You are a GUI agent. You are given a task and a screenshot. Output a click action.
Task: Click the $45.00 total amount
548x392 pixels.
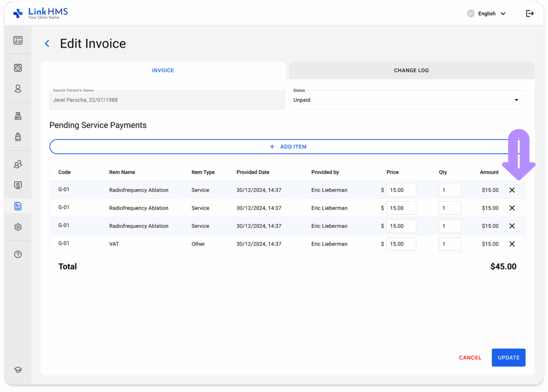click(503, 266)
